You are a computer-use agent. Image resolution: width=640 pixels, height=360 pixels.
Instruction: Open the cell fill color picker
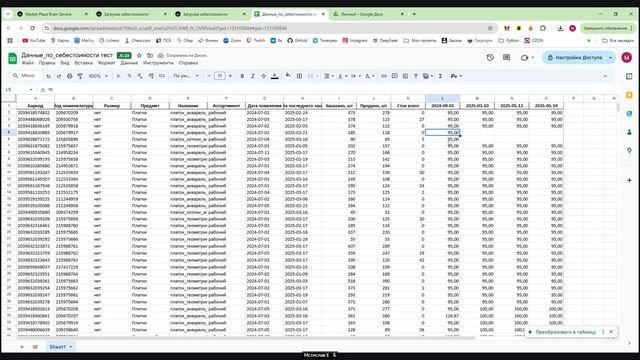(x=288, y=76)
